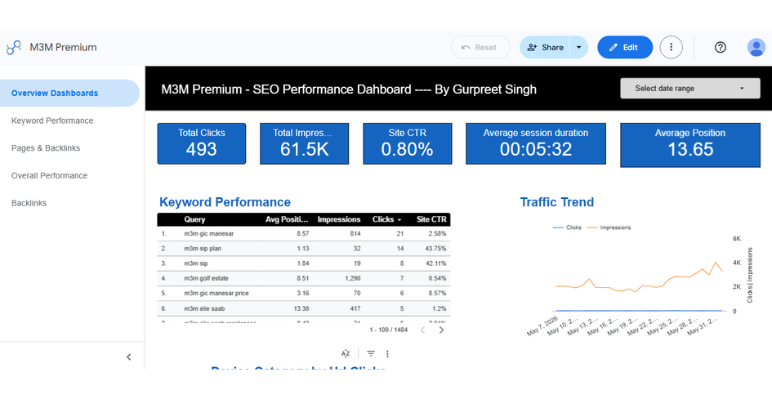Go to previous page of keyword table

(x=423, y=330)
